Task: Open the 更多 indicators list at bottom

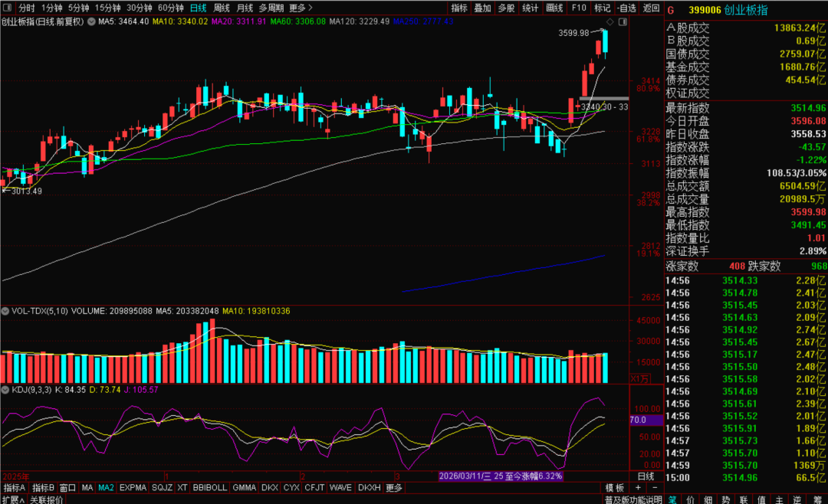Action: (394, 488)
